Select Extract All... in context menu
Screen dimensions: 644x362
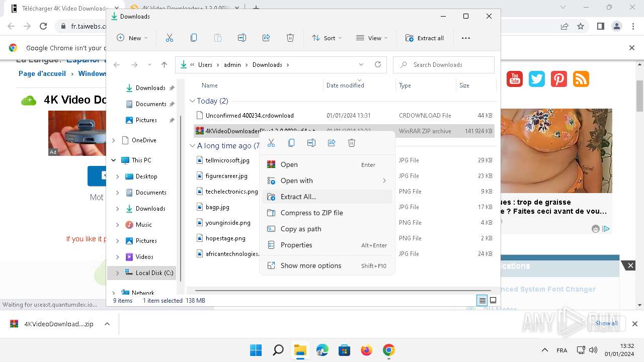(327, 197)
